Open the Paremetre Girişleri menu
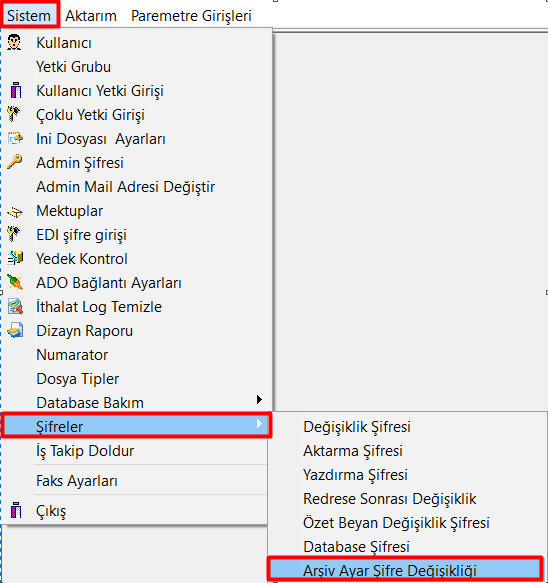 [191, 16]
